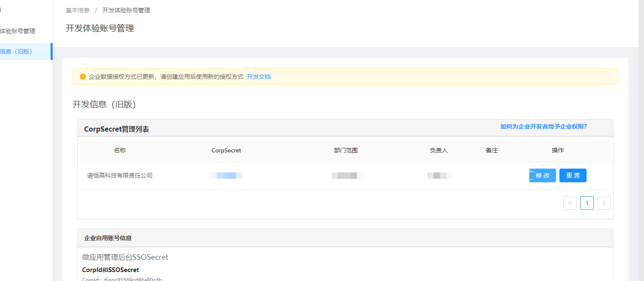Go to the previous page using the left arrow
Viewport: 644px width, 281px height.
(570, 203)
